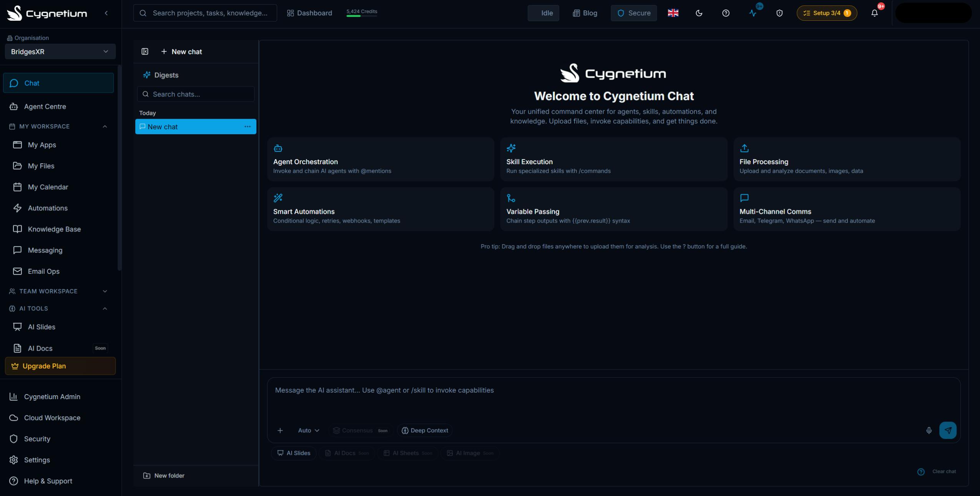Image resolution: width=980 pixels, height=496 pixels.
Task: Collapse the AI TOOLS section
Action: coord(58,308)
